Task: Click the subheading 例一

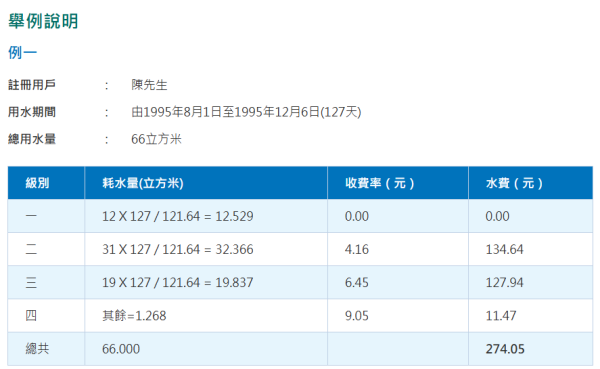Action: pyautogui.click(x=23, y=52)
